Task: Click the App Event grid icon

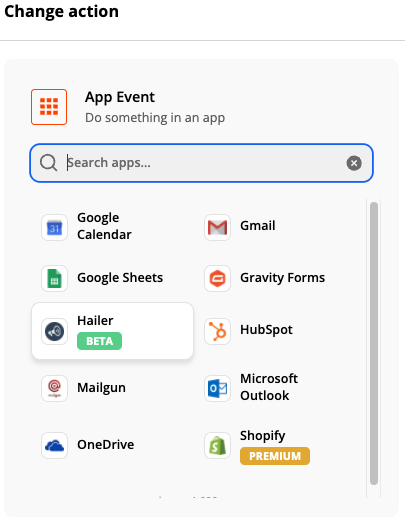Action: (49, 107)
